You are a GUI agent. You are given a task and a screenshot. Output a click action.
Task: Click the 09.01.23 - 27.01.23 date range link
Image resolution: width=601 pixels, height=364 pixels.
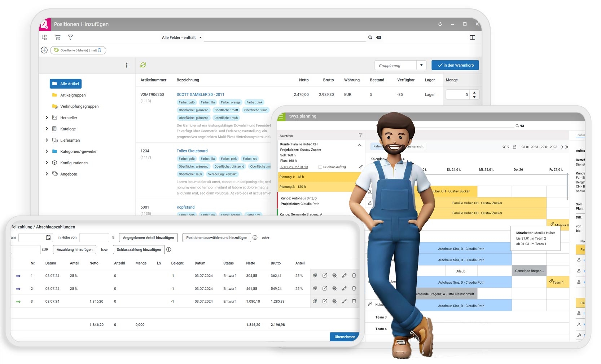[x=294, y=167]
